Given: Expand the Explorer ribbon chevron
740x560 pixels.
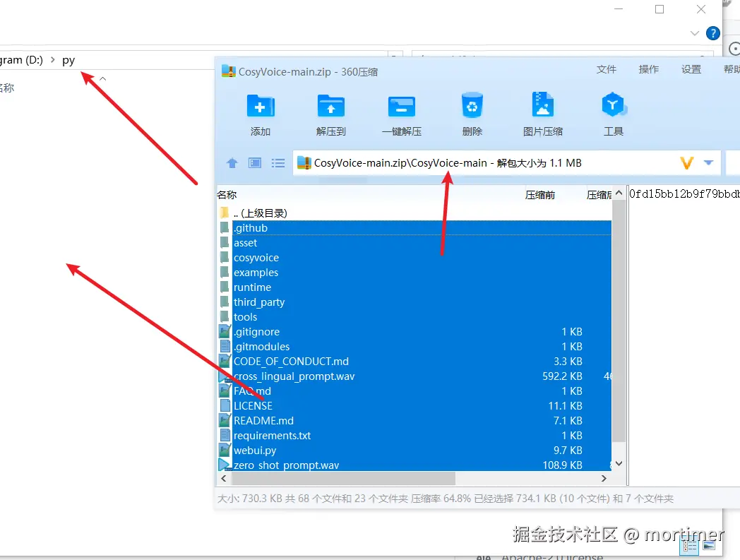Looking at the screenshot, I should [694, 33].
